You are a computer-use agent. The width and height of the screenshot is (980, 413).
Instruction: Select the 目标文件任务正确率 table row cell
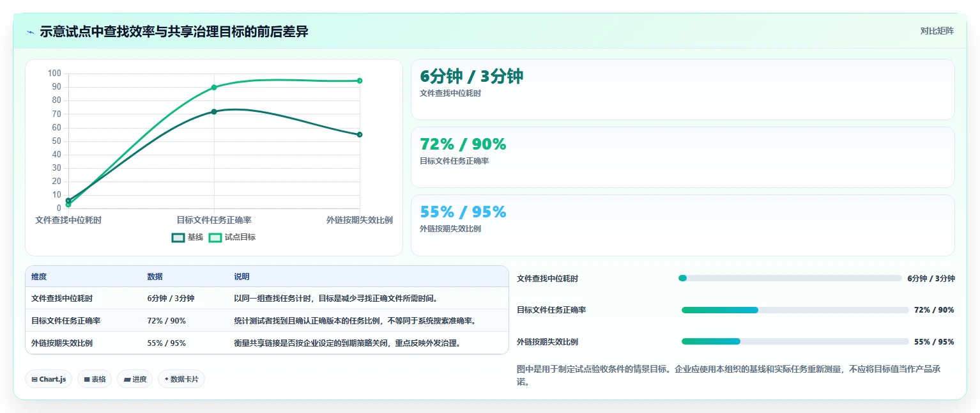pyautogui.click(x=66, y=321)
